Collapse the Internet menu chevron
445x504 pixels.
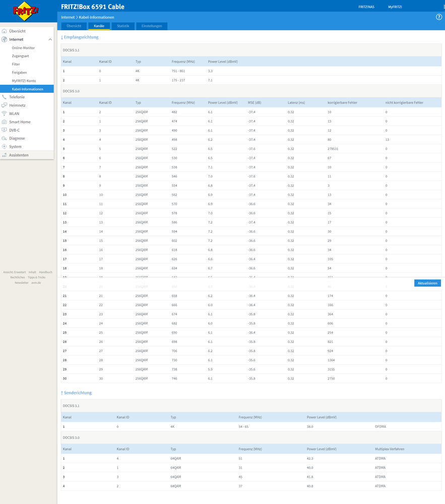50,39
